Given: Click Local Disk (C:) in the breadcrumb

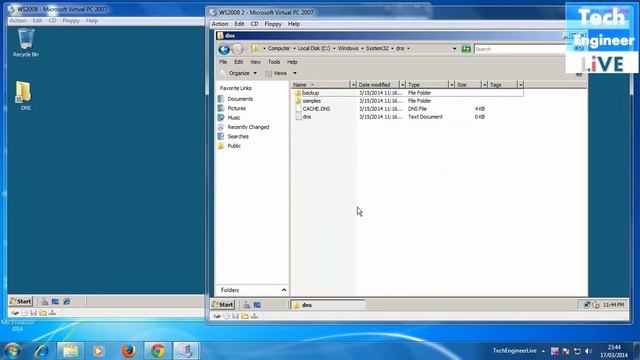Looking at the screenshot, I should (x=313, y=49).
